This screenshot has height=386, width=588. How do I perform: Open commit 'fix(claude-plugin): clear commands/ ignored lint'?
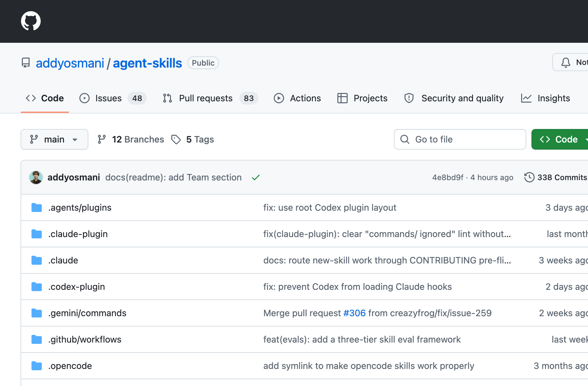(387, 234)
